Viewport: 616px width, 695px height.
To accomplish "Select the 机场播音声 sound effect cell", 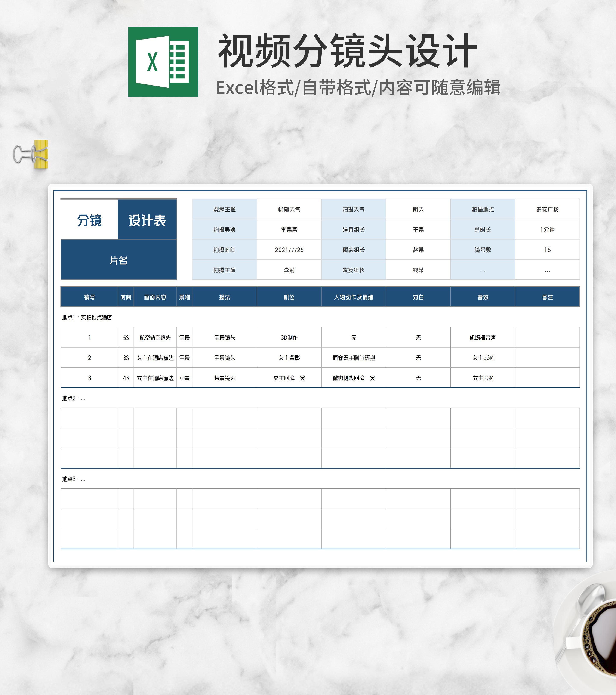I will point(482,337).
